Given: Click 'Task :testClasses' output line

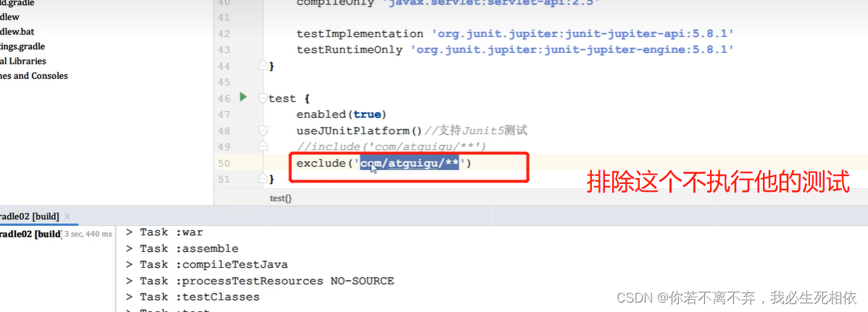Looking at the screenshot, I should pyautogui.click(x=193, y=297).
